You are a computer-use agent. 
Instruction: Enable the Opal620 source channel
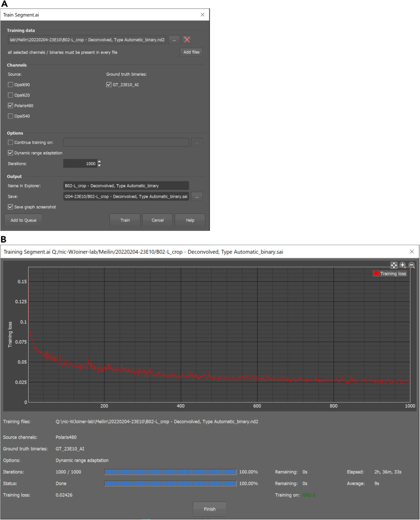[x=11, y=95]
